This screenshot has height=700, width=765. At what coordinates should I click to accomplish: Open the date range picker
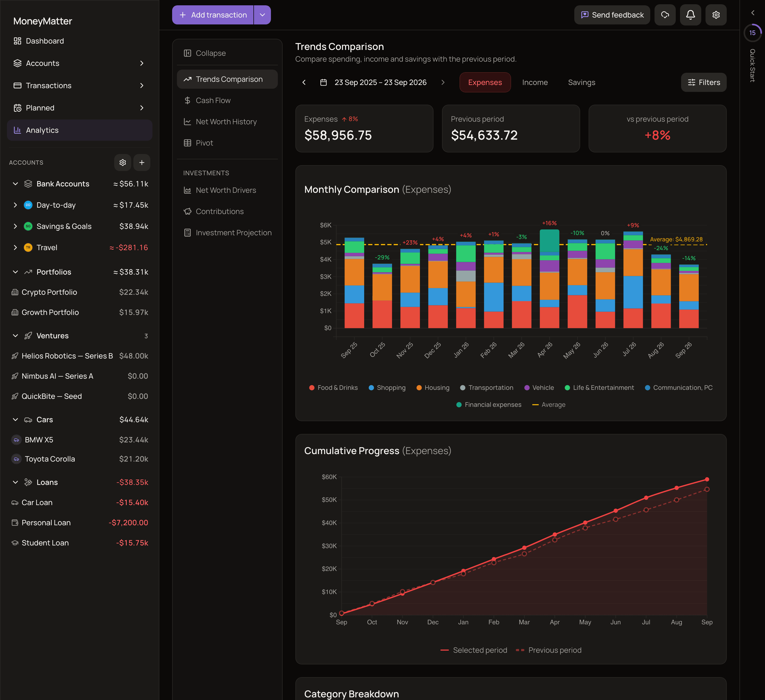[x=373, y=82]
